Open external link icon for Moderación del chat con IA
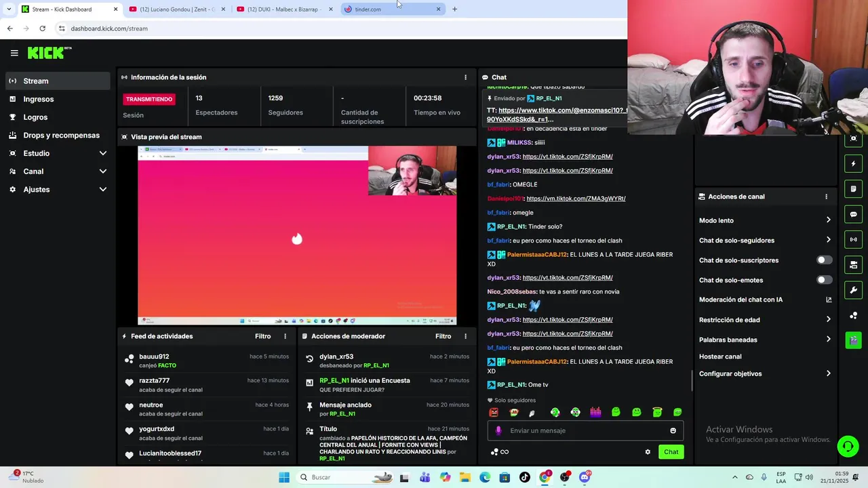 [x=829, y=300]
